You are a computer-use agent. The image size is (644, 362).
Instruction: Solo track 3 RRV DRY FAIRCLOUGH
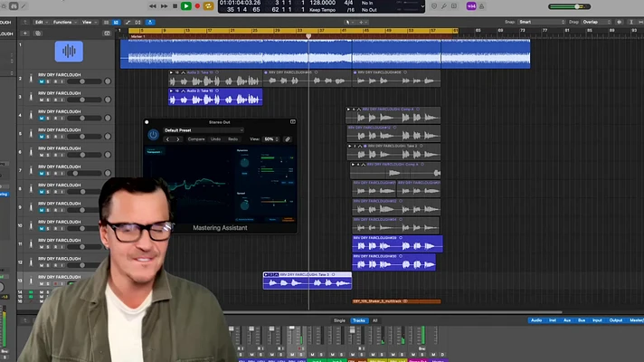click(x=48, y=100)
